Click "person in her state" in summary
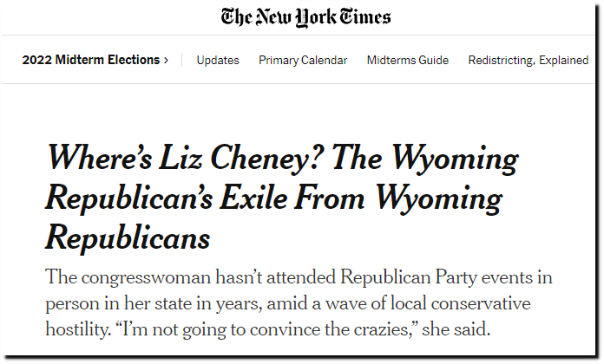Screen dimensions: 604x364 119,304
